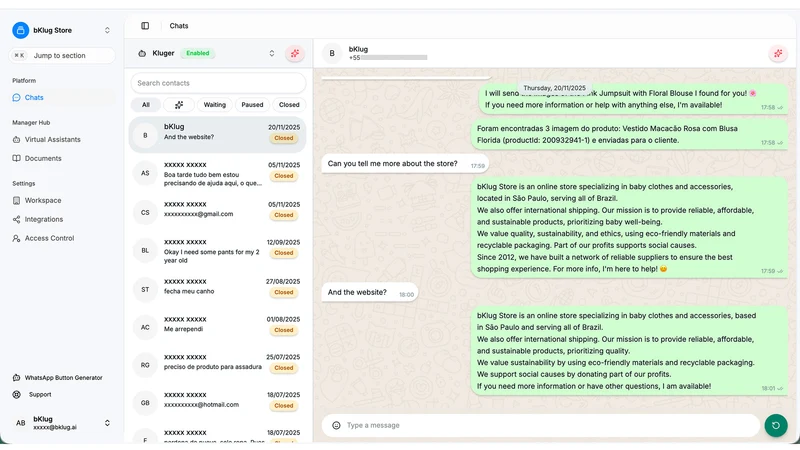The image size is (800, 450).
Task: Open the Jump to section search box
Action: (62, 56)
